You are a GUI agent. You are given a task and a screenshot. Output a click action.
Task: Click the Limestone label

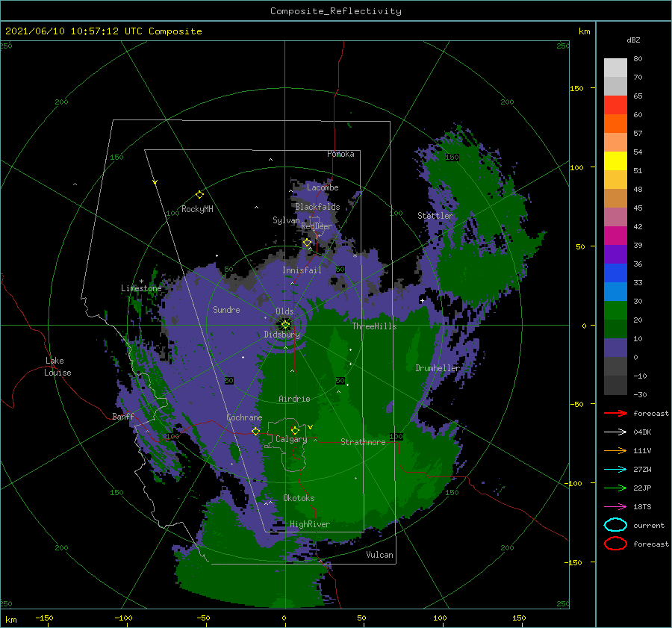pos(141,288)
